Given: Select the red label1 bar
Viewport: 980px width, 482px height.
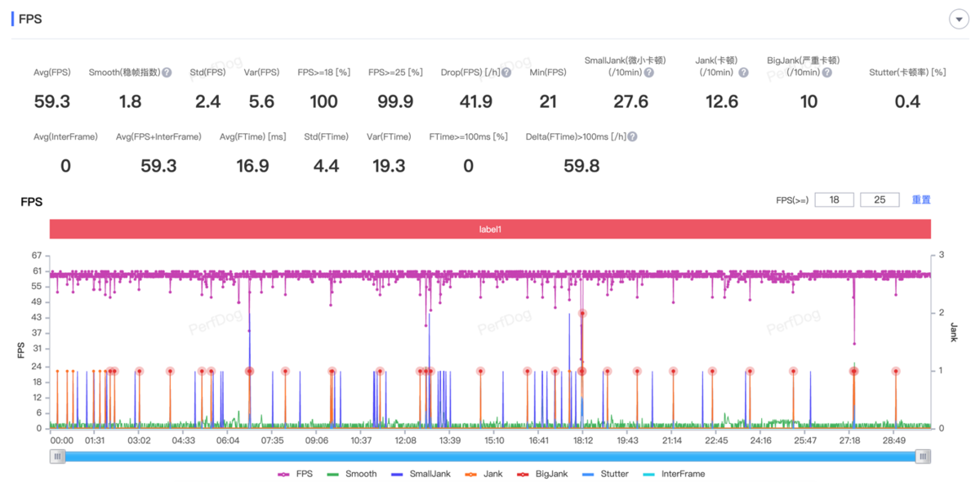Looking at the screenshot, I should pos(490,230).
